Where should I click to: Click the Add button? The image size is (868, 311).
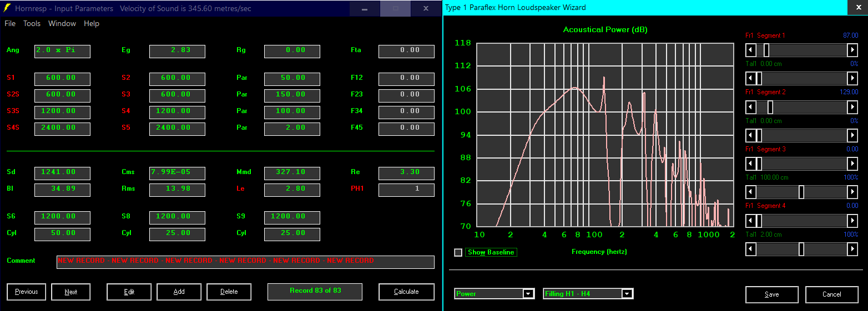click(179, 292)
